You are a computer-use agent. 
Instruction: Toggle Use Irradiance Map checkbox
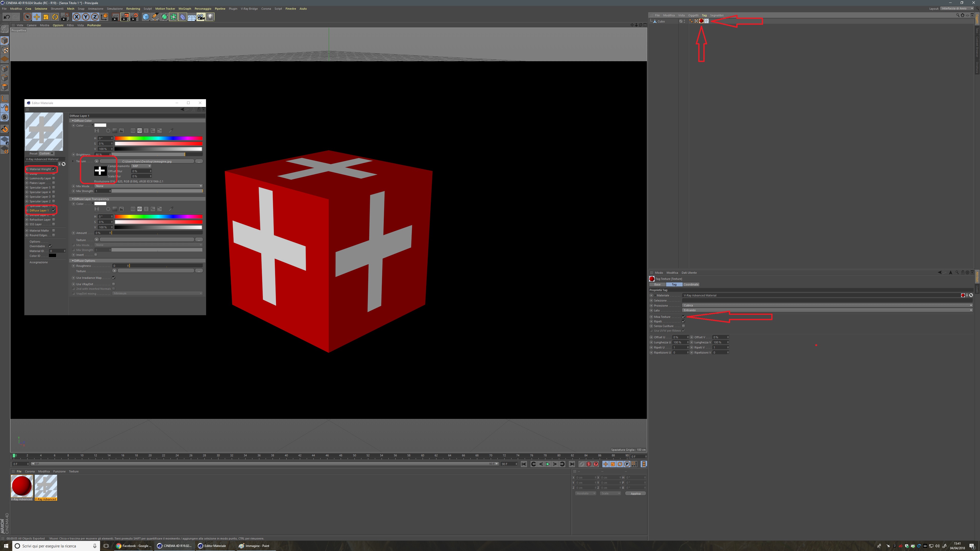coord(114,278)
